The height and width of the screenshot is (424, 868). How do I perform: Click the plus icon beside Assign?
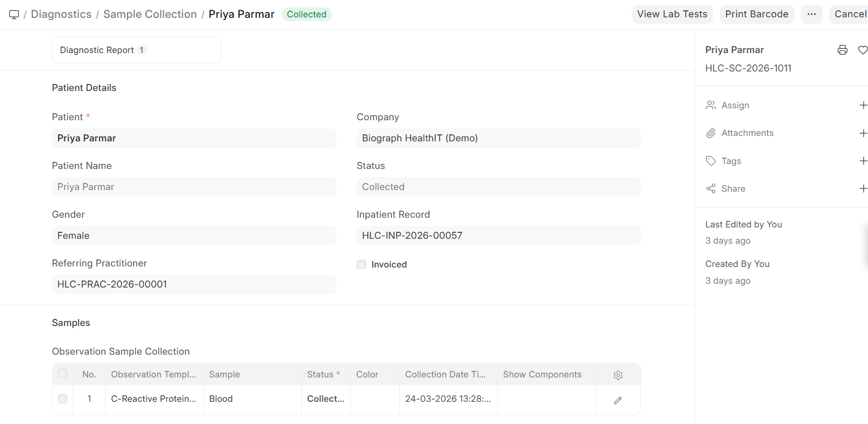[x=863, y=105]
